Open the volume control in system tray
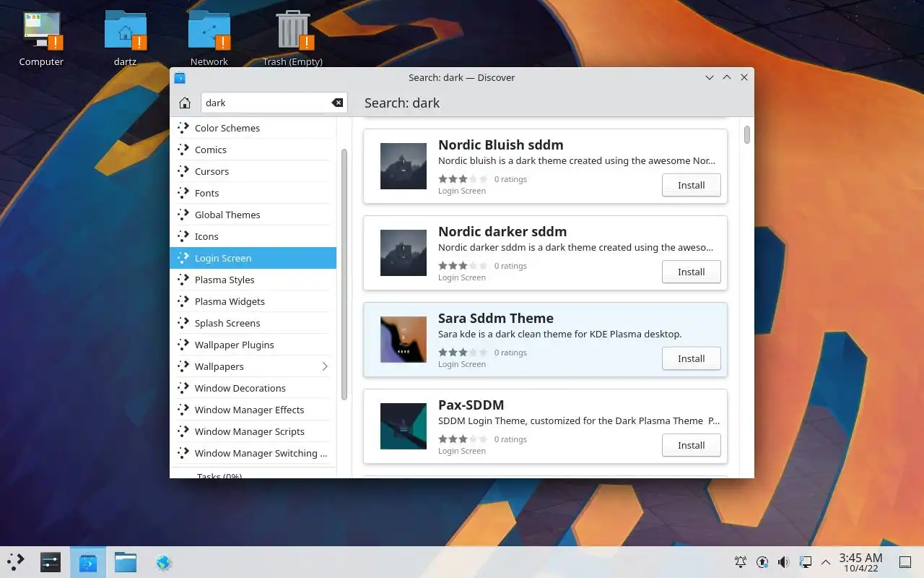Image resolution: width=924 pixels, height=578 pixels. (784, 562)
